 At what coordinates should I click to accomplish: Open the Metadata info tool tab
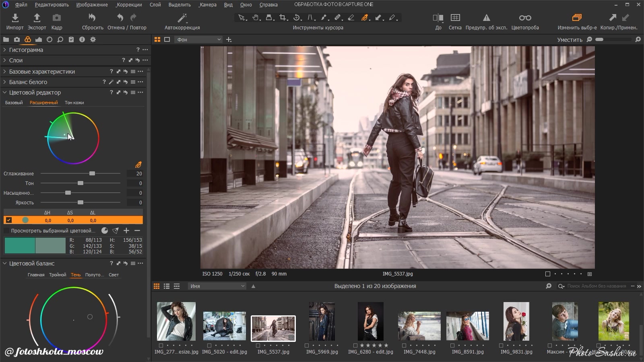point(82,39)
